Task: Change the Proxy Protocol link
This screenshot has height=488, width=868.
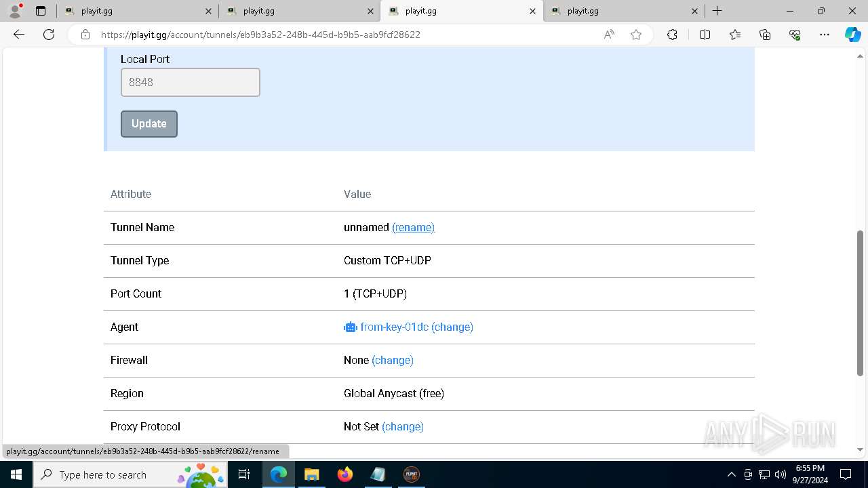Action: [x=403, y=426]
